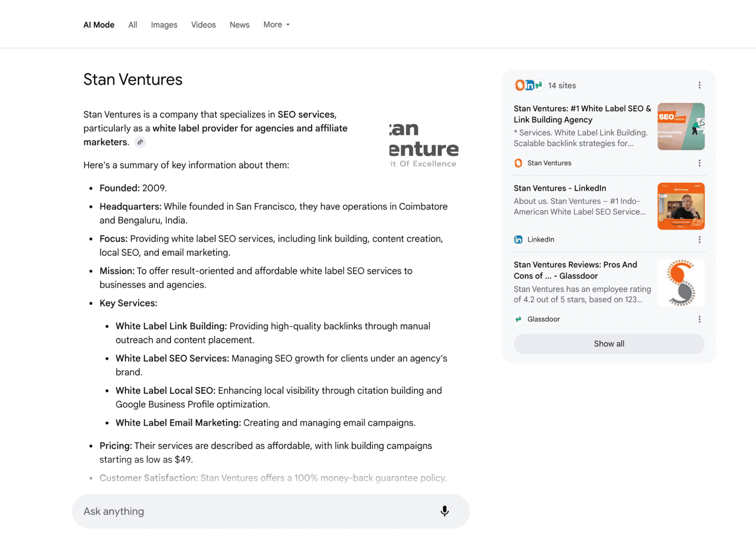Image resolution: width=756 pixels, height=538 pixels.
Task: Click the 'About us. Stan Ventures' LinkedIn snippet
Action: [x=579, y=206]
